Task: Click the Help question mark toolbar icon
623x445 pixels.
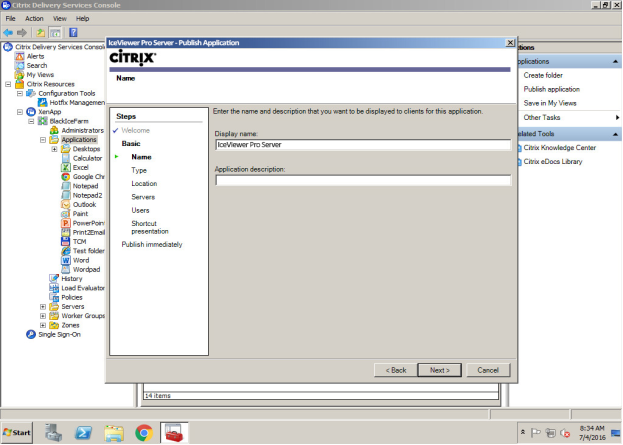Action: pos(73,33)
